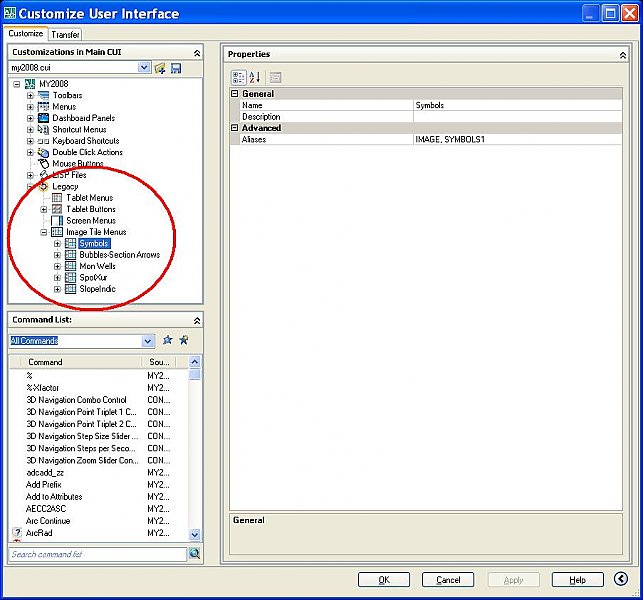Click the Help button
This screenshot has height=600, width=643.
click(x=577, y=579)
